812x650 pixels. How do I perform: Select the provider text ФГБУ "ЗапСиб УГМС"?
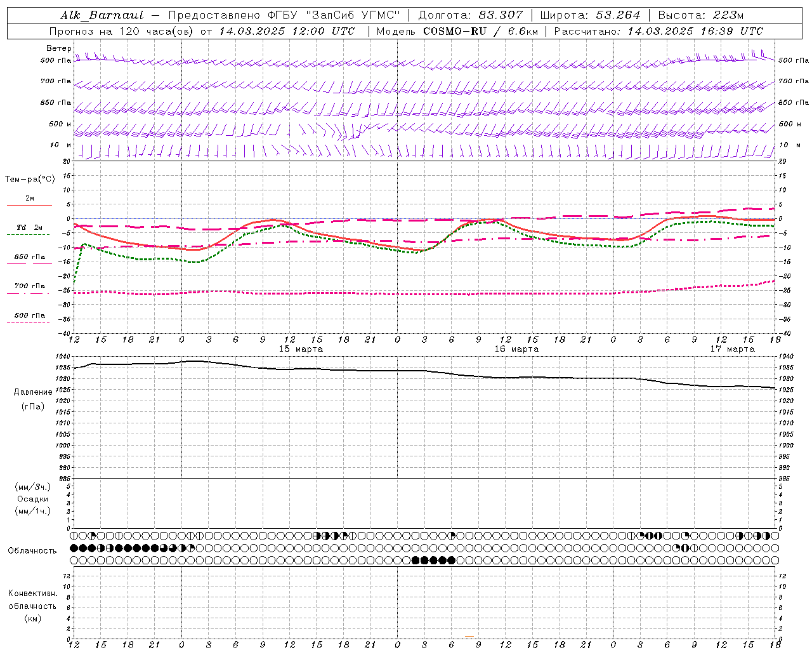[x=335, y=15]
